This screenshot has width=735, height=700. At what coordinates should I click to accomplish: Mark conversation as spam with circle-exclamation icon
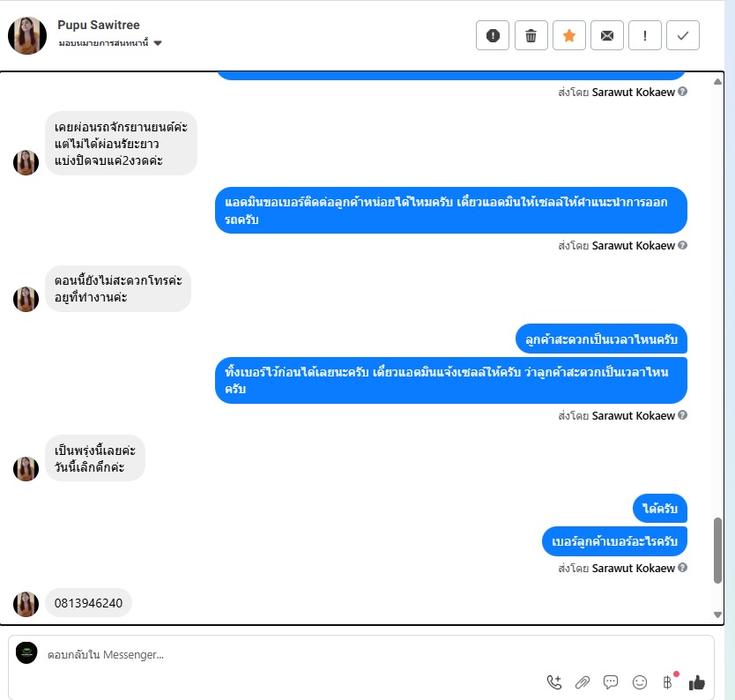492,35
